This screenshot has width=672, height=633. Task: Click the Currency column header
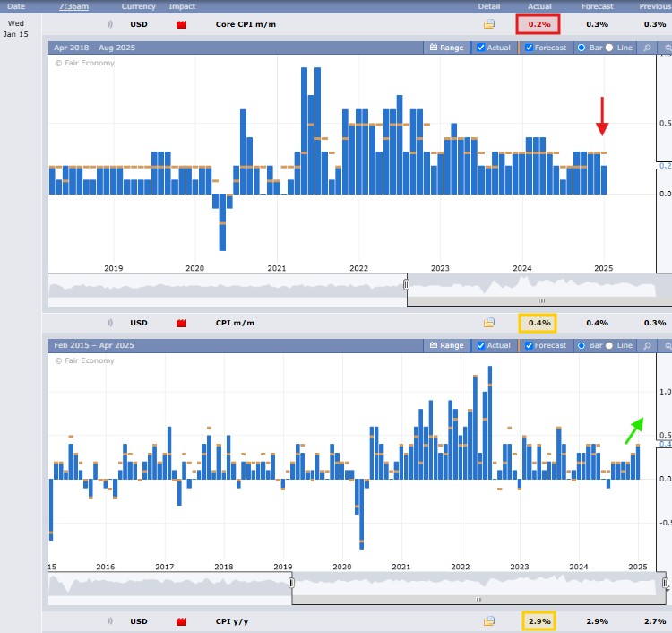(138, 6)
